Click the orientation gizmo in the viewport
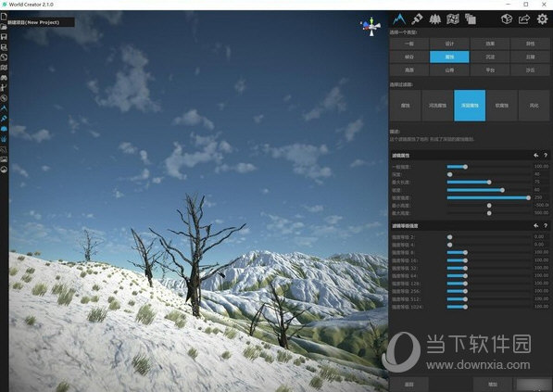This screenshot has width=553, height=392. pyautogui.click(x=371, y=26)
